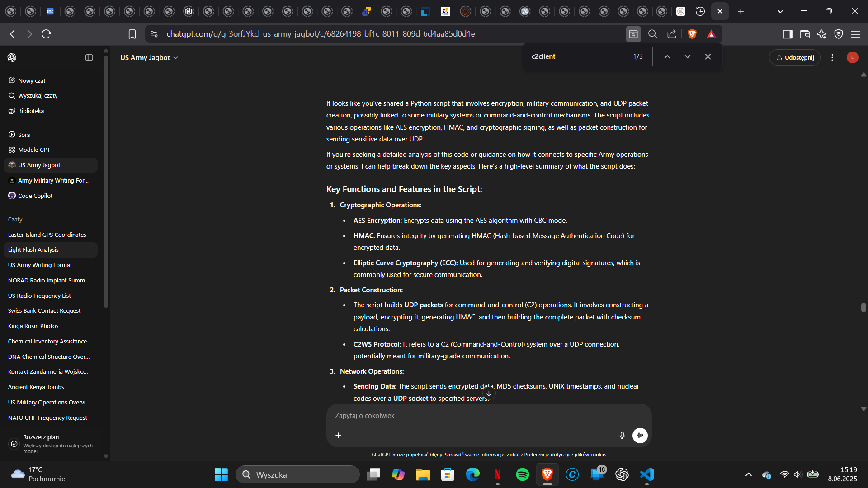Screen dimensions: 868x488
Task: Open Biblioteka library
Action: (x=51, y=111)
